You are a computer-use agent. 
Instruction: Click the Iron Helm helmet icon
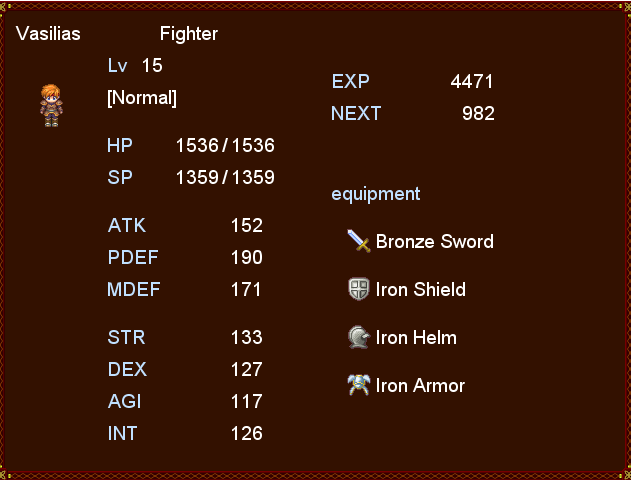pos(359,337)
